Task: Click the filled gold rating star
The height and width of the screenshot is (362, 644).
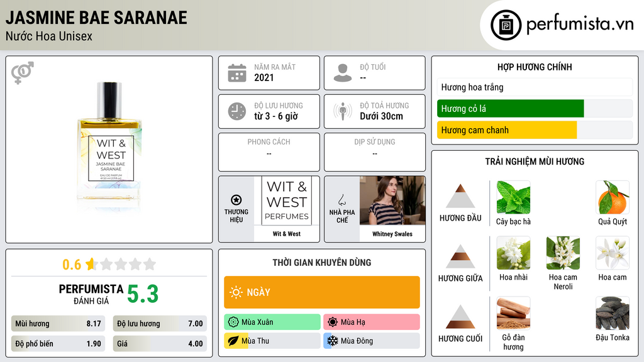Action: (91, 264)
